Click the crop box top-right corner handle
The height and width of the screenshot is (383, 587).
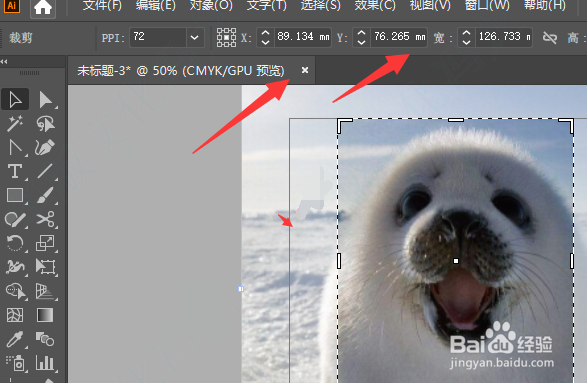570,122
